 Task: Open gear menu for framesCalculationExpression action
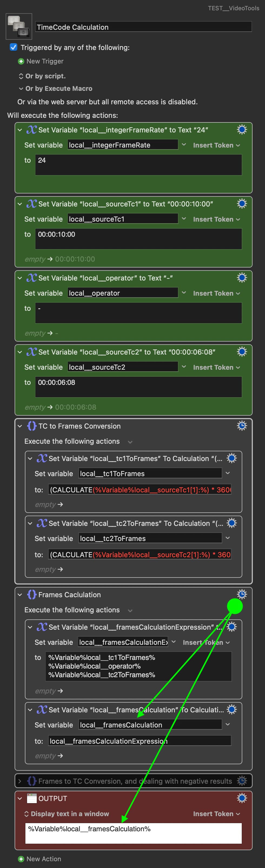pos(232,627)
